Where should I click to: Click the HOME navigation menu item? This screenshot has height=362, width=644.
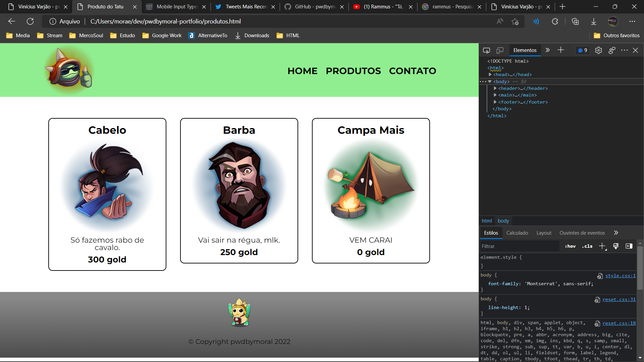(x=302, y=71)
